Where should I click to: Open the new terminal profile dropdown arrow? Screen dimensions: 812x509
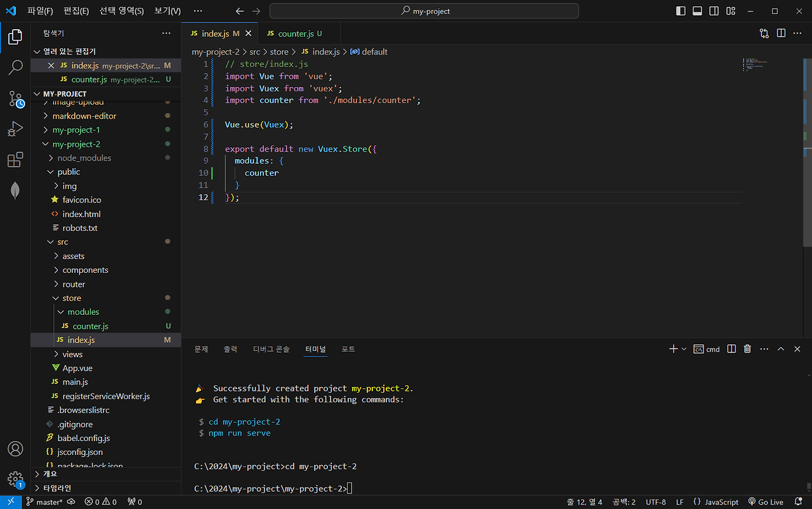tap(684, 349)
